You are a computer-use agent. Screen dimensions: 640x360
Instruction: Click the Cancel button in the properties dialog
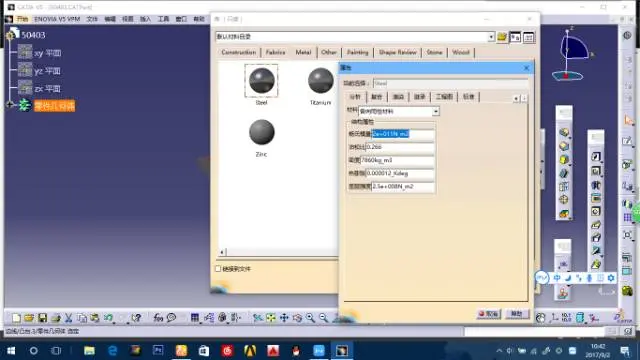coord(489,313)
